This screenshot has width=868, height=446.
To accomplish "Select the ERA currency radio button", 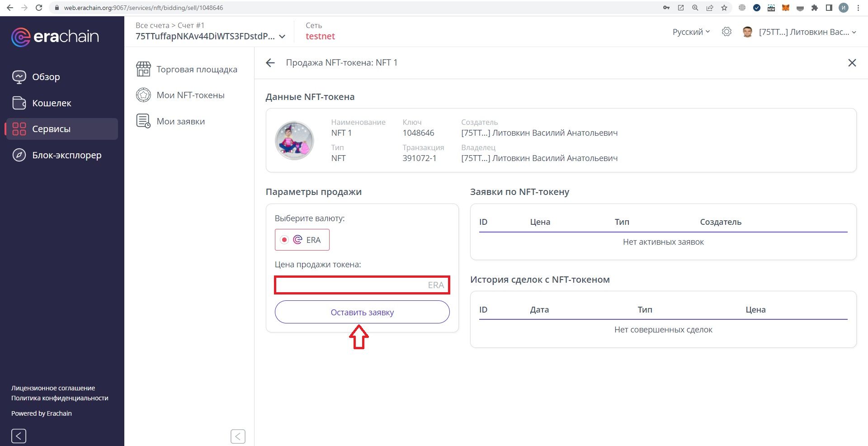I will click(284, 240).
